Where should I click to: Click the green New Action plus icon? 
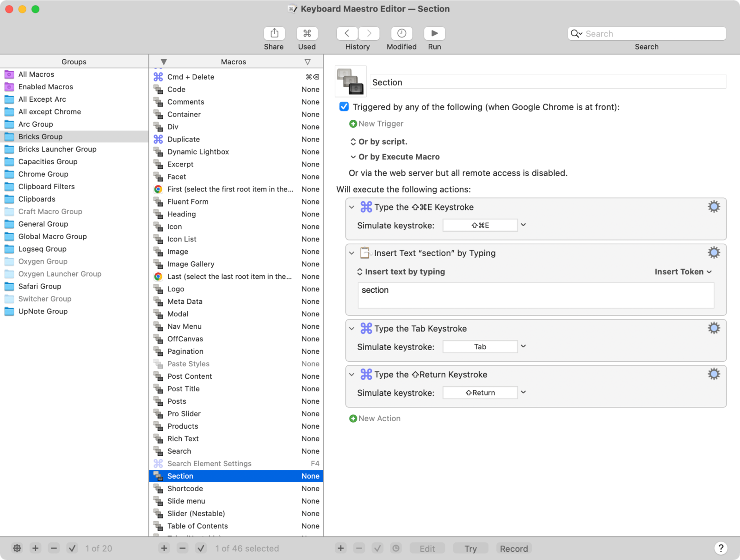[x=353, y=418]
